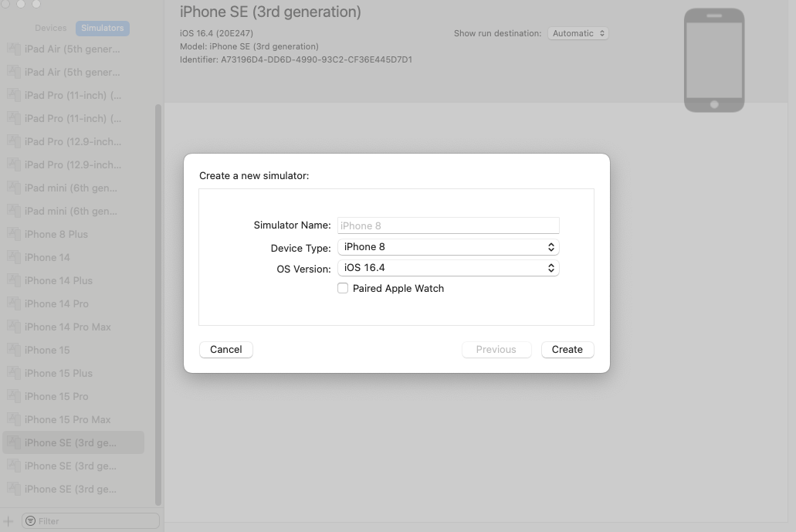Screen dimensions: 796x532
Task: Click the iPhone 15 Pro Max device icon
Action: (13, 419)
